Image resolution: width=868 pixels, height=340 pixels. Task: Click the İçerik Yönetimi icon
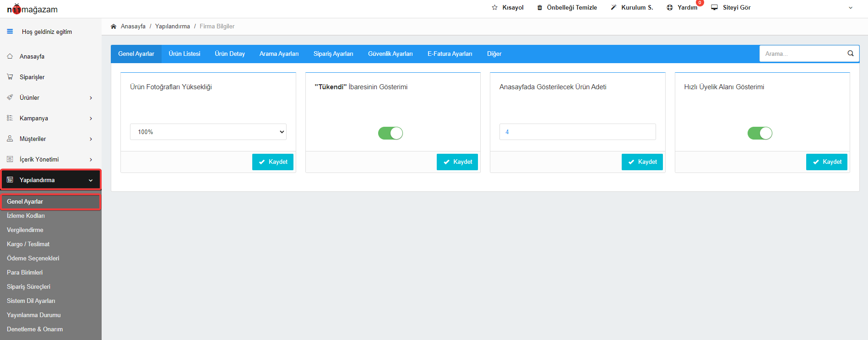coord(10,159)
